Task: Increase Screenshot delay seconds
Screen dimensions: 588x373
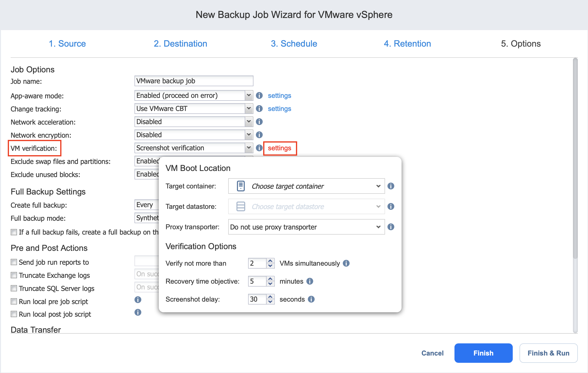Action: pyautogui.click(x=270, y=297)
